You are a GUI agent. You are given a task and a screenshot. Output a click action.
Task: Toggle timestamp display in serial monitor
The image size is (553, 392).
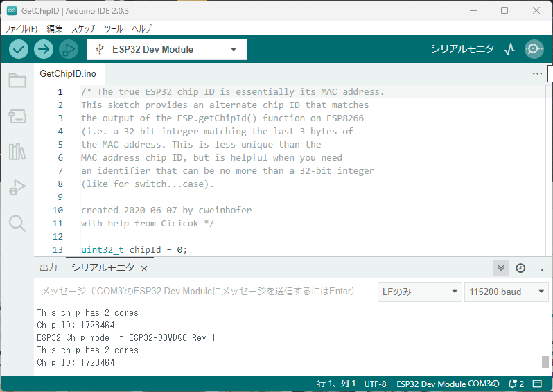point(520,268)
